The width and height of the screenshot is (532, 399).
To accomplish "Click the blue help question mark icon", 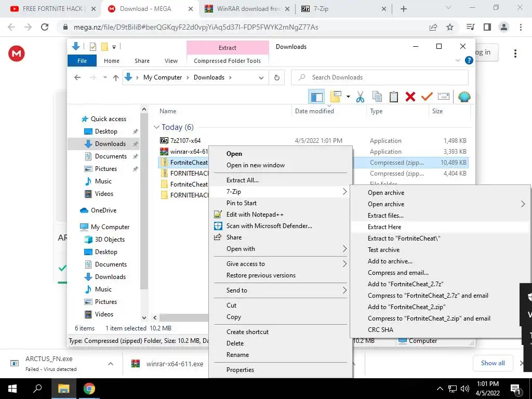I will point(469,60).
